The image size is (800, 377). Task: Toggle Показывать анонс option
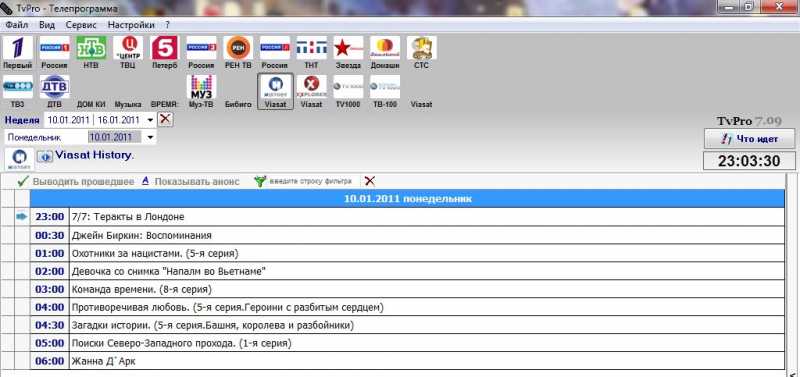[x=190, y=182]
